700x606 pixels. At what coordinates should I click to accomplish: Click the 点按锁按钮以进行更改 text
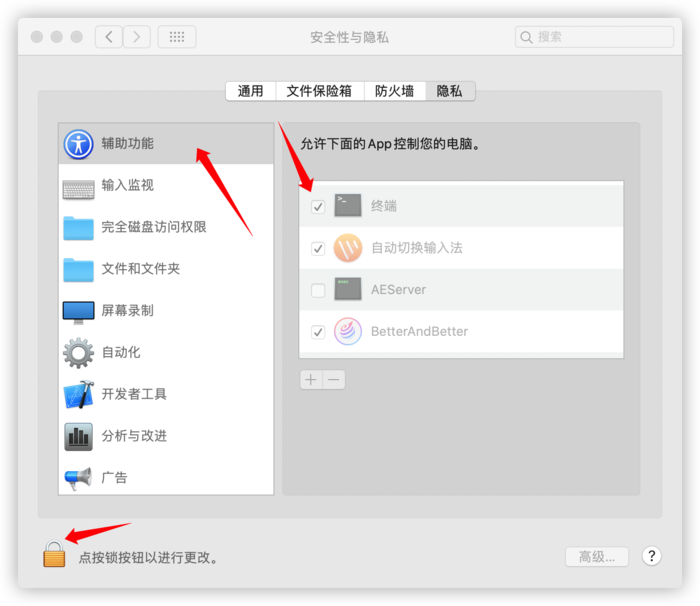point(148,558)
